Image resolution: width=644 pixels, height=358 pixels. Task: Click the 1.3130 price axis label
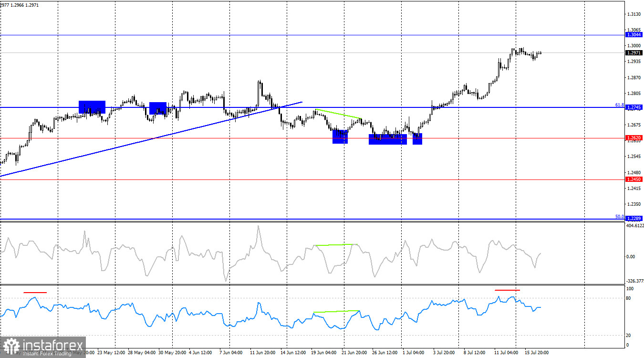(x=634, y=14)
